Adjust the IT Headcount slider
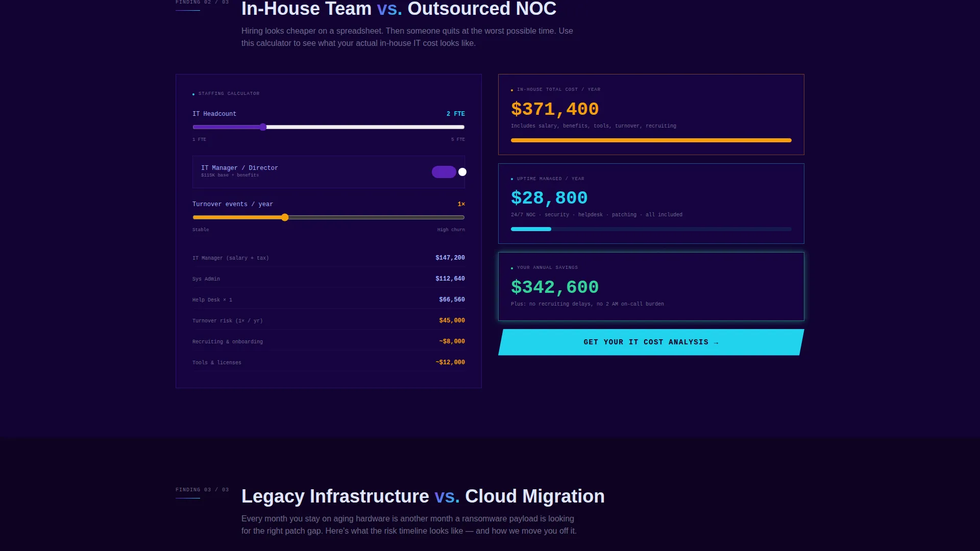The width and height of the screenshot is (980, 551). 329,127
